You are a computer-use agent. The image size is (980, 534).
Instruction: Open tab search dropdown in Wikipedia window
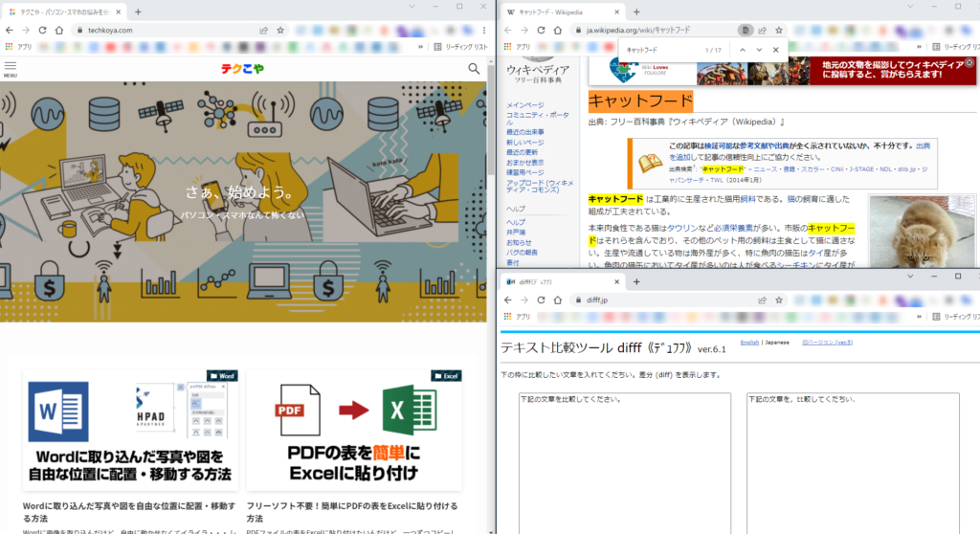pos(910,7)
